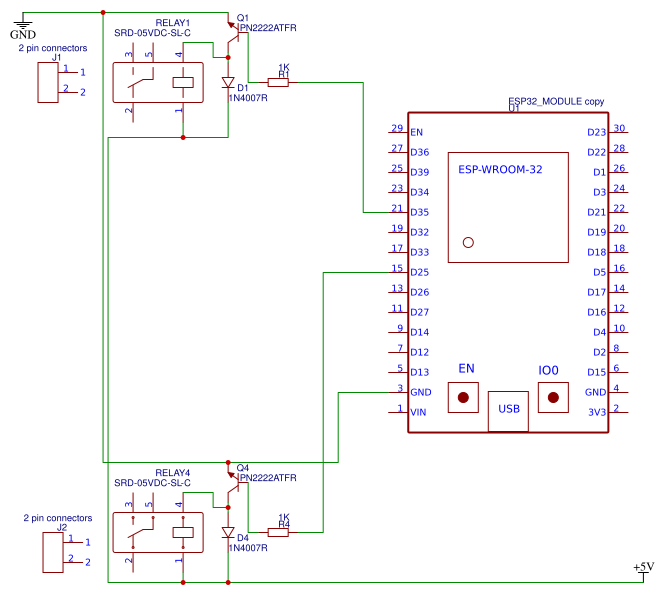Click pin 6 D15 on the module
666x595 pixels.
coord(618,372)
